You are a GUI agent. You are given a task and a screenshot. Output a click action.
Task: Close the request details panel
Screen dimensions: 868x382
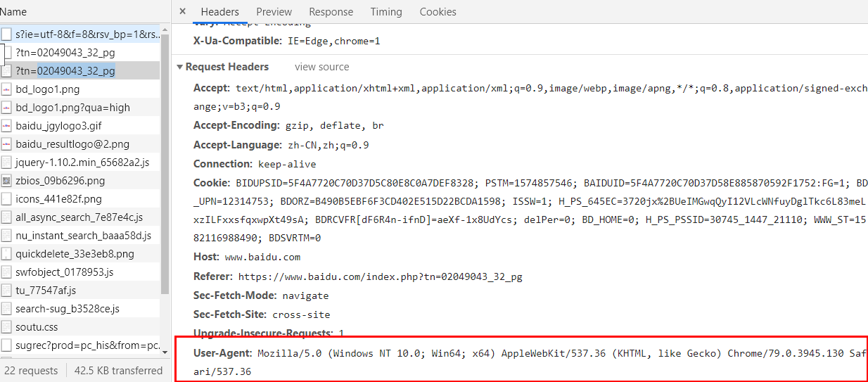point(182,11)
